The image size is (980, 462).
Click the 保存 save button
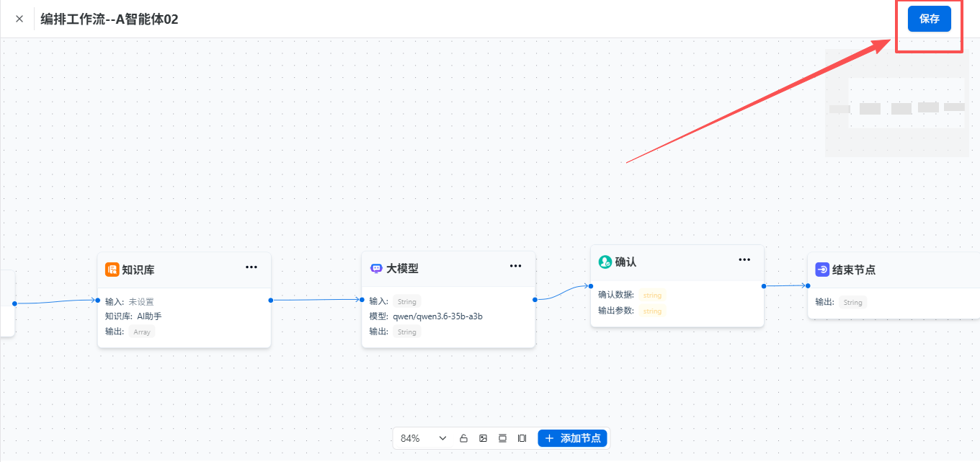[930, 19]
